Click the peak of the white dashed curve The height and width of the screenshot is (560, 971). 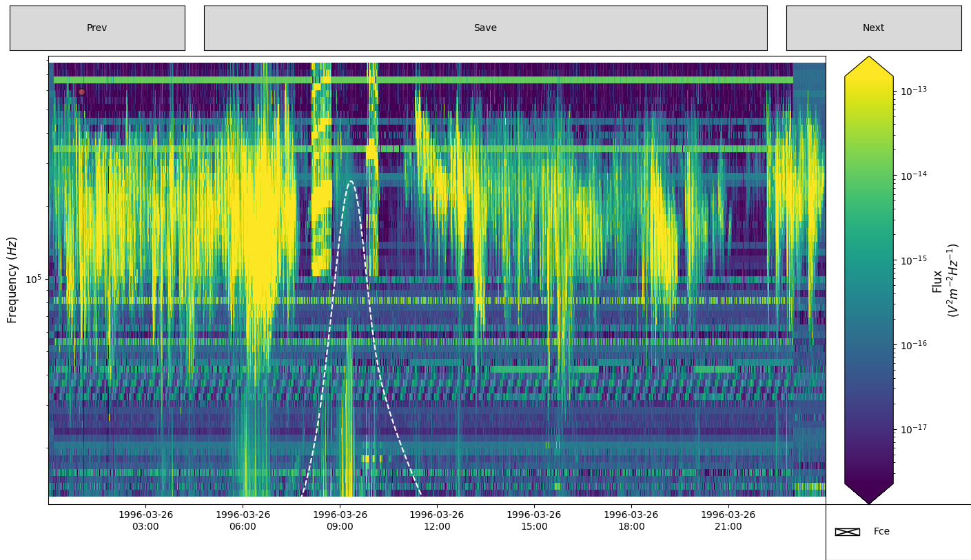[x=351, y=182]
